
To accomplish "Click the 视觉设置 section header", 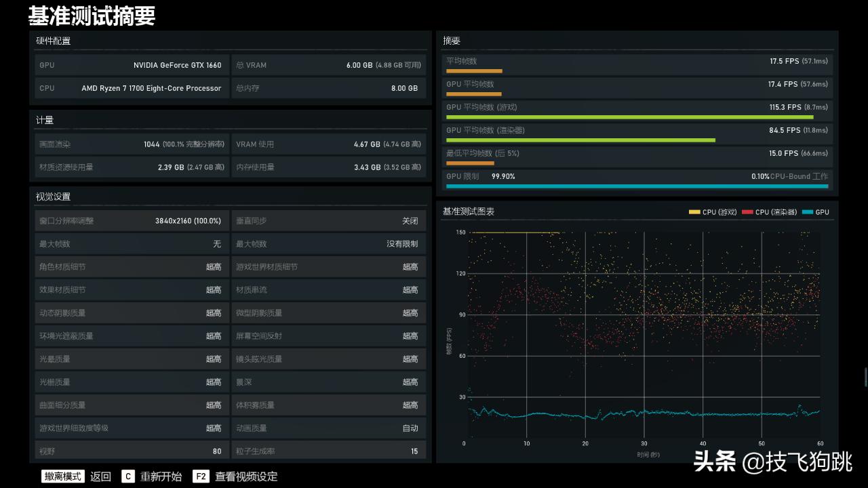I will pyautogui.click(x=54, y=197).
